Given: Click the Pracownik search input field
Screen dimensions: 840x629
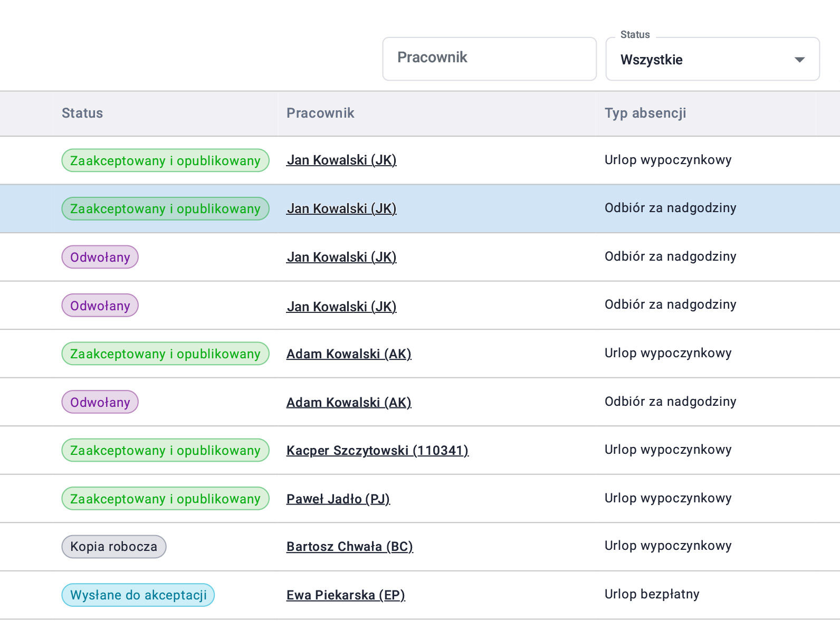Looking at the screenshot, I should tap(489, 59).
